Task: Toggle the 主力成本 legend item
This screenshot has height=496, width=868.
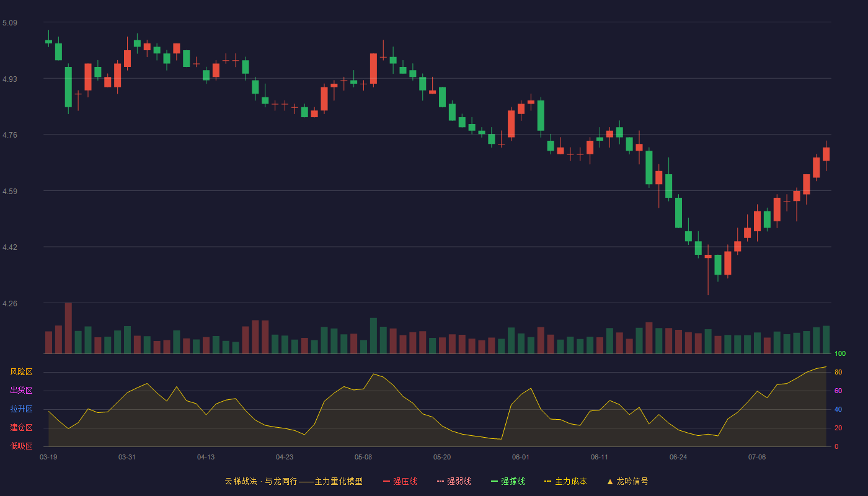Action: click(565, 481)
